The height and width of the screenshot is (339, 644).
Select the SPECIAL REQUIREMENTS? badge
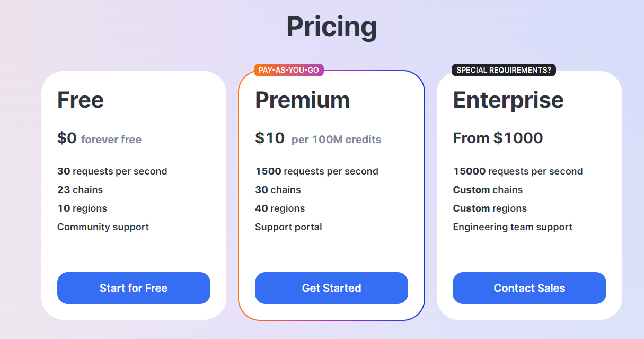(x=504, y=70)
